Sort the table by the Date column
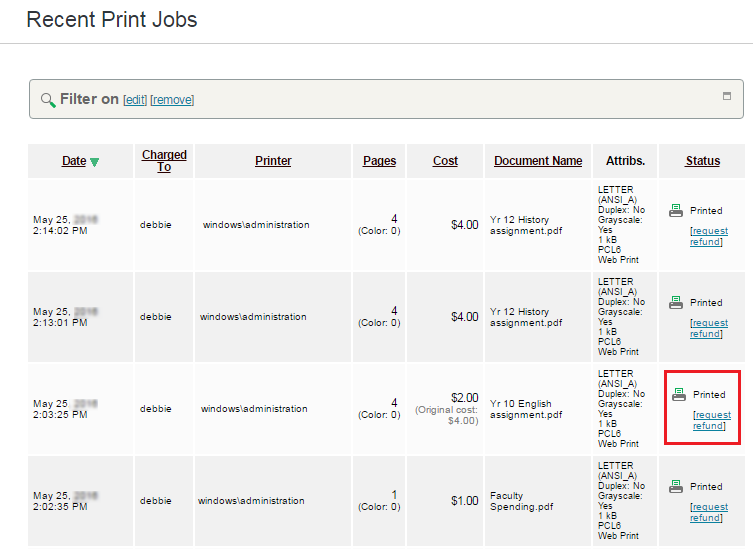Viewport: 753px width, 549px height. coord(74,161)
